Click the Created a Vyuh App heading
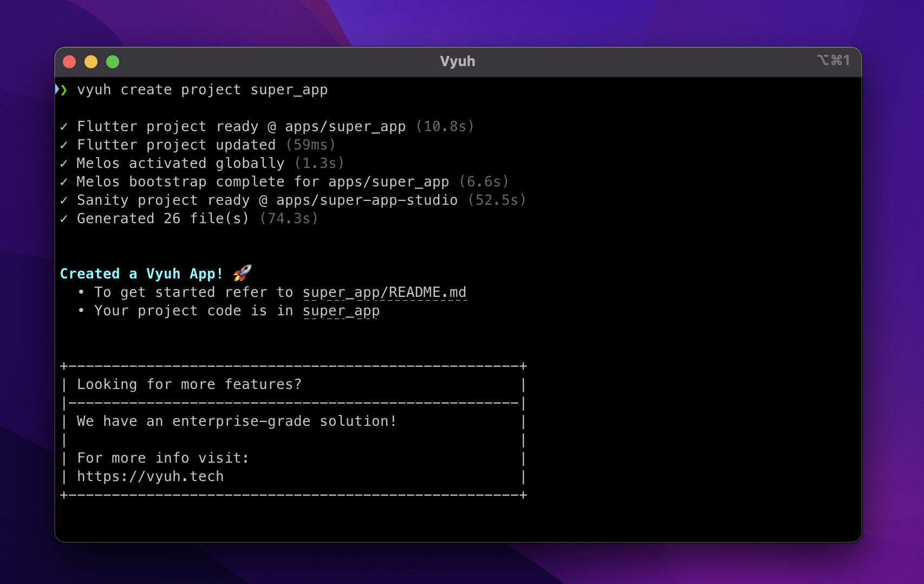 pos(141,274)
